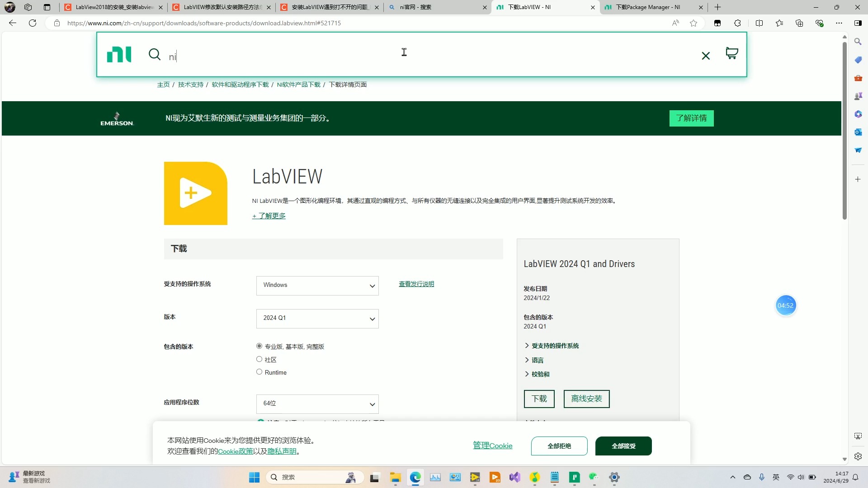Screen dimensions: 868x488
Task: Go to 主页 breadcrumb link
Action: (163, 84)
